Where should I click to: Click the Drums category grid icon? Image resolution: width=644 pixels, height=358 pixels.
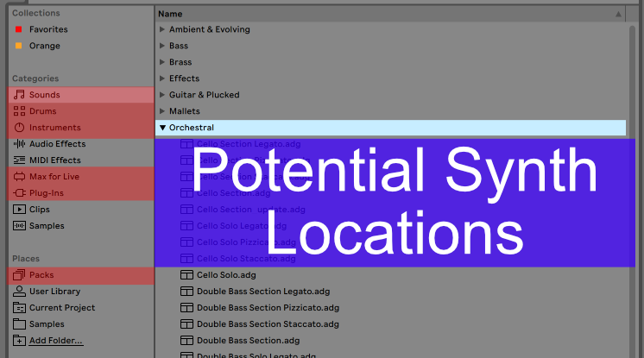(19, 110)
